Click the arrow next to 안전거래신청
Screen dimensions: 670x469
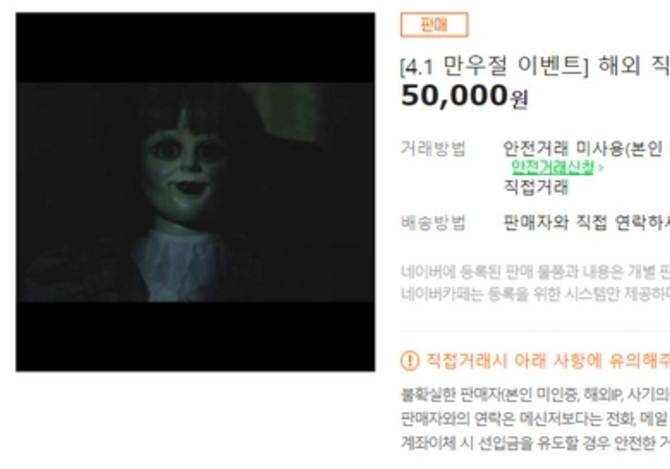point(601,168)
